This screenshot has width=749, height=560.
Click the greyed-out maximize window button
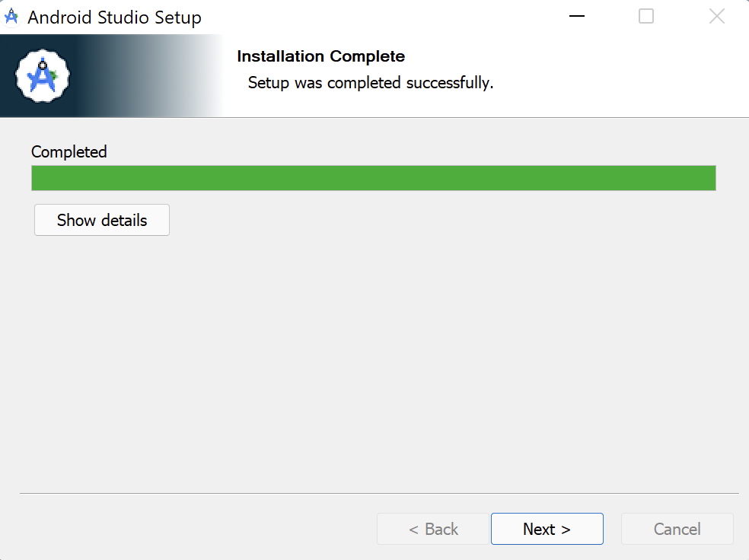click(x=645, y=17)
